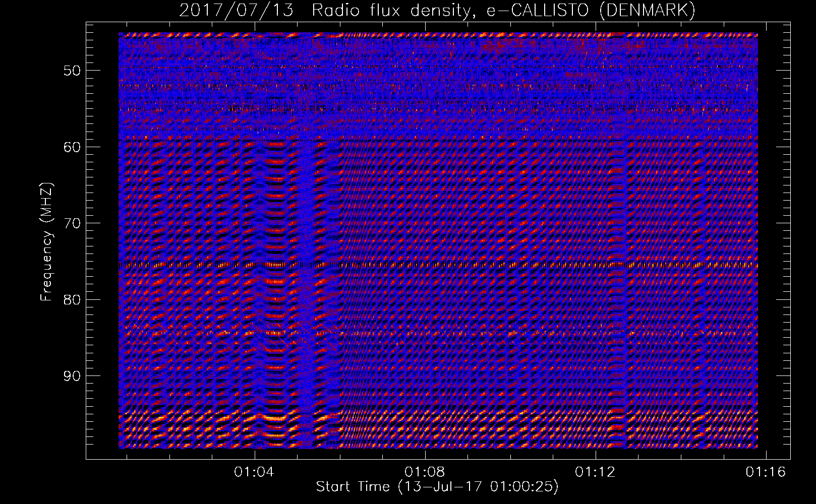
Task: Click the 'Start Time (13-Jul-17 01:00:25)' label
Action: (437, 487)
